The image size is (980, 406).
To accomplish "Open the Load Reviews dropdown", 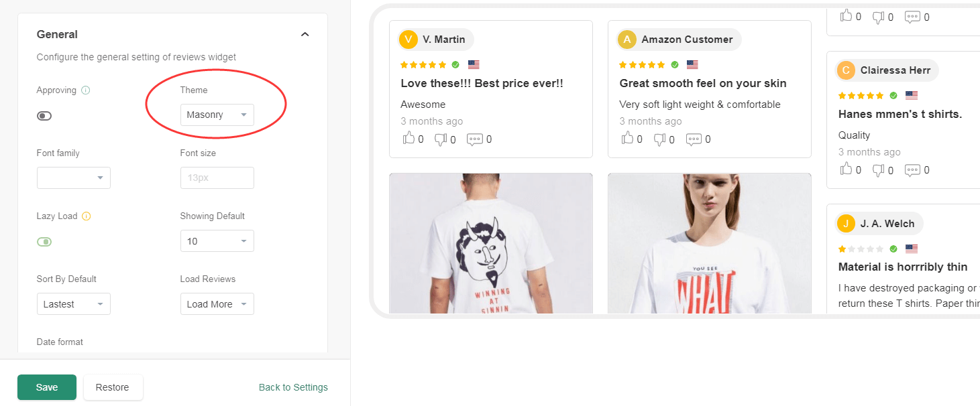I will (217, 304).
